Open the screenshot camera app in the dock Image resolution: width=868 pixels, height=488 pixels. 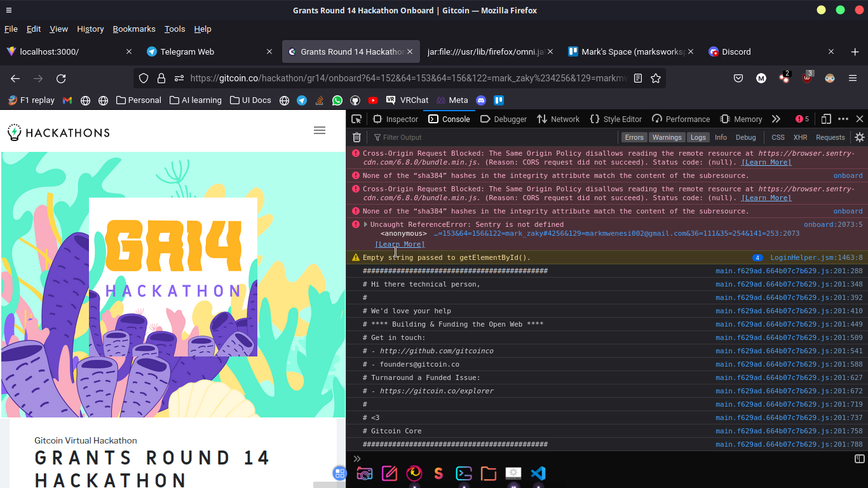[364, 473]
